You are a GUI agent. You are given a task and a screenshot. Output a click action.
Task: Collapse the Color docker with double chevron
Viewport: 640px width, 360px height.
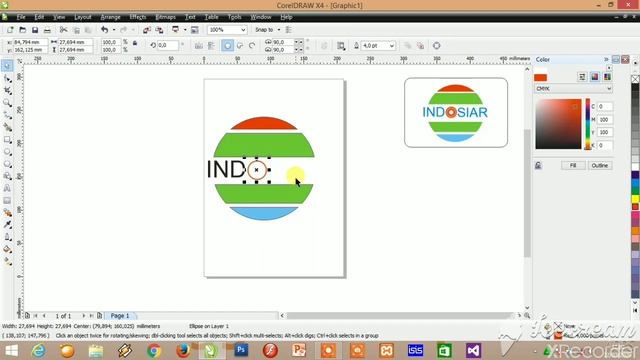point(606,60)
